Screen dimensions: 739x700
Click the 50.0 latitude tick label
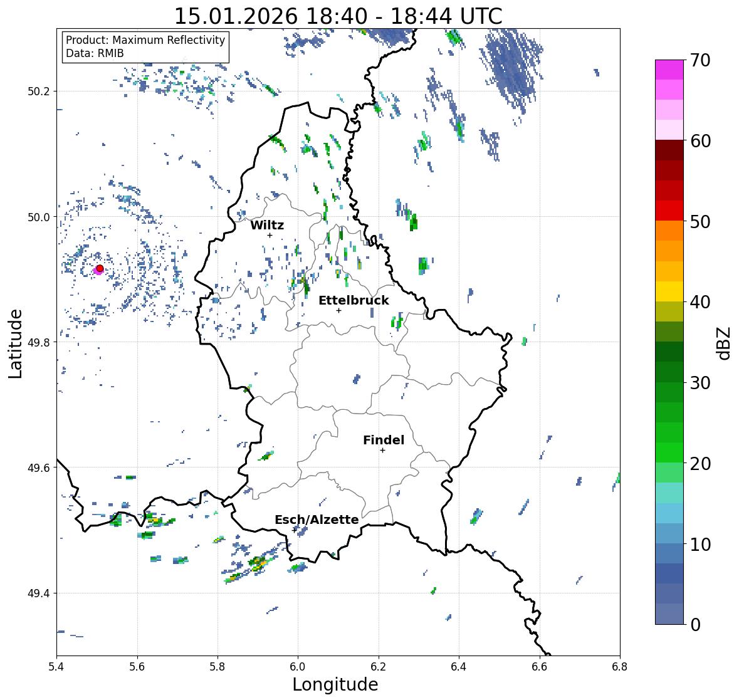tap(39, 217)
